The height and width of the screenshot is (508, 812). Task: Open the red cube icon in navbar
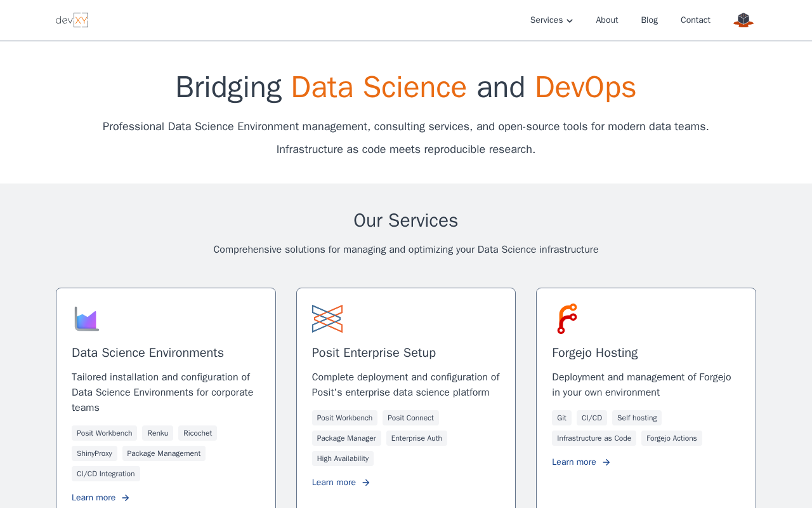[743, 20]
